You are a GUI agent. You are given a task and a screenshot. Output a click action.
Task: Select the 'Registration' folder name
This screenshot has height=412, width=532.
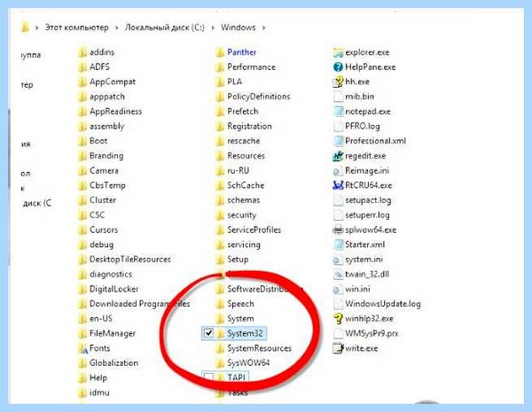(x=249, y=126)
